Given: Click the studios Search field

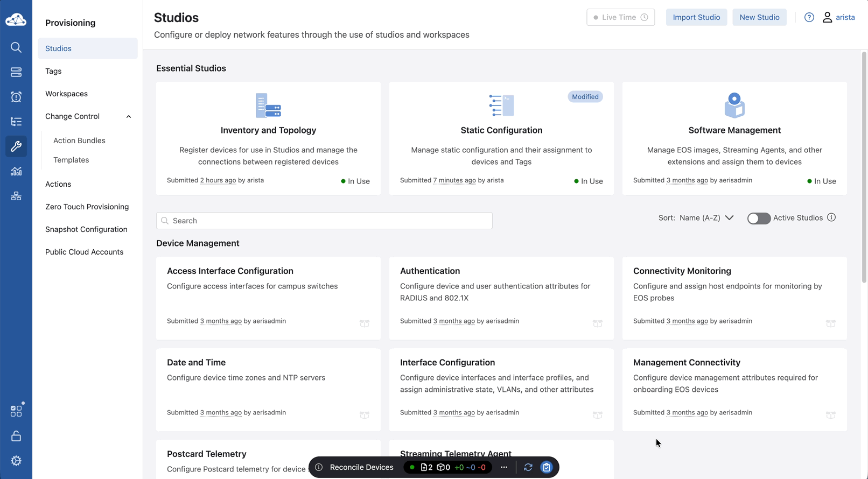Looking at the screenshot, I should tap(324, 221).
